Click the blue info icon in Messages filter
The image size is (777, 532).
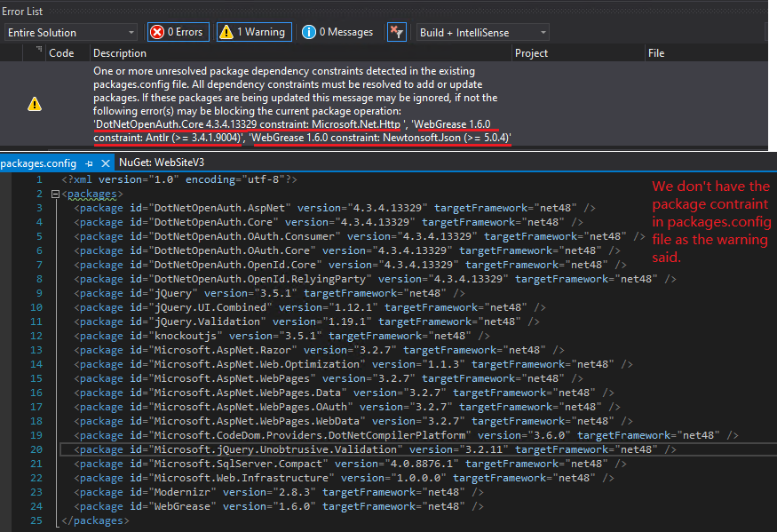pos(309,32)
